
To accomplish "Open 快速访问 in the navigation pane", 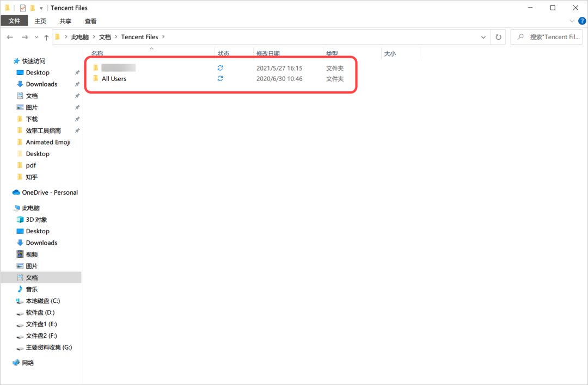I will (x=34, y=61).
